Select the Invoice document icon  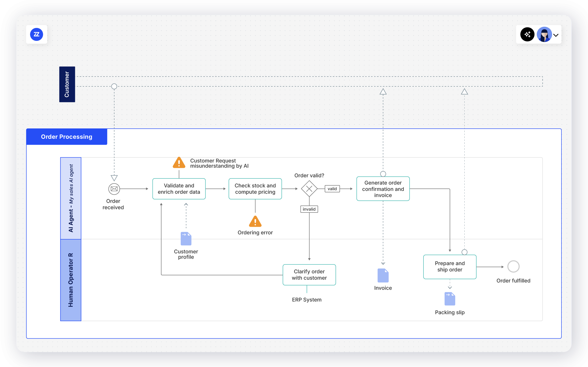383,275
